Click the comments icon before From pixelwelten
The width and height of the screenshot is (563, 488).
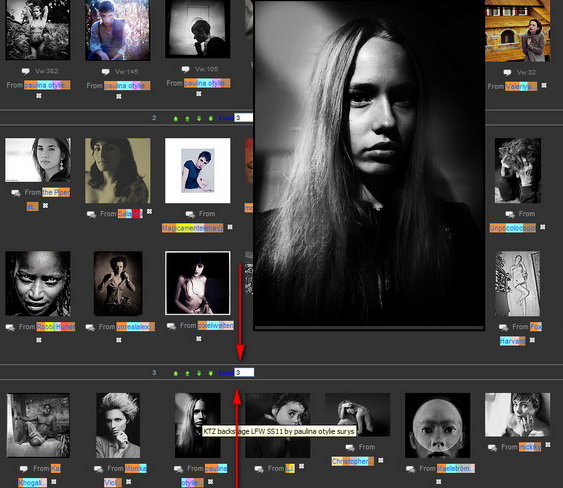click(x=171, y=326)
